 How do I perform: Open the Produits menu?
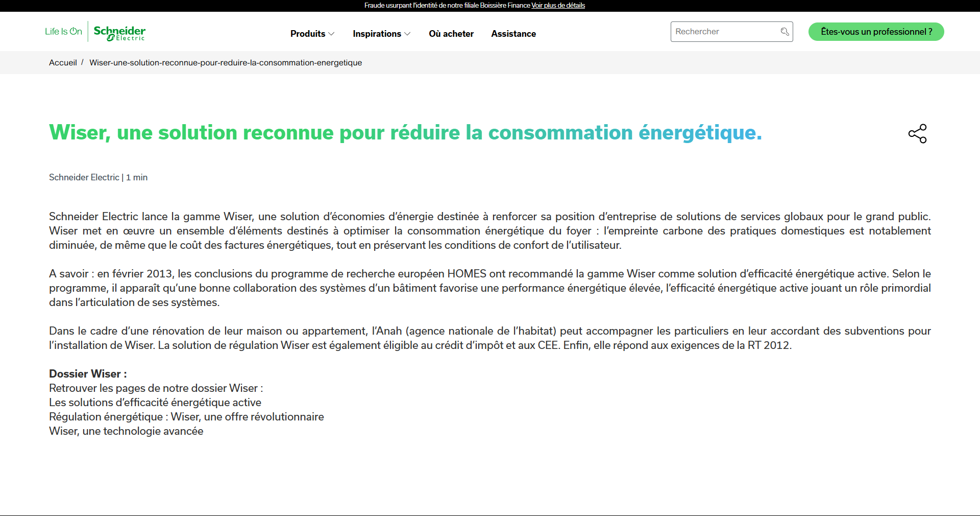pyautogui.click(x=308, y=34)
